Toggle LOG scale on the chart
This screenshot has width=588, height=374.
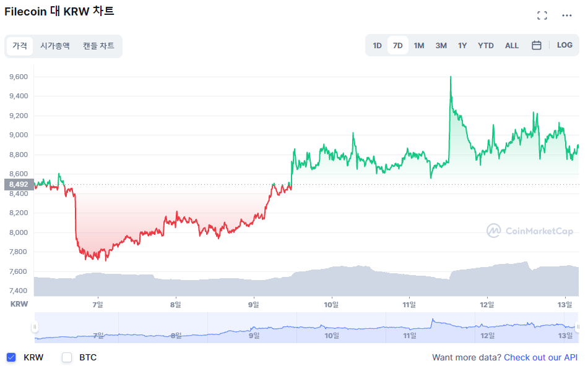coord(564,45)
